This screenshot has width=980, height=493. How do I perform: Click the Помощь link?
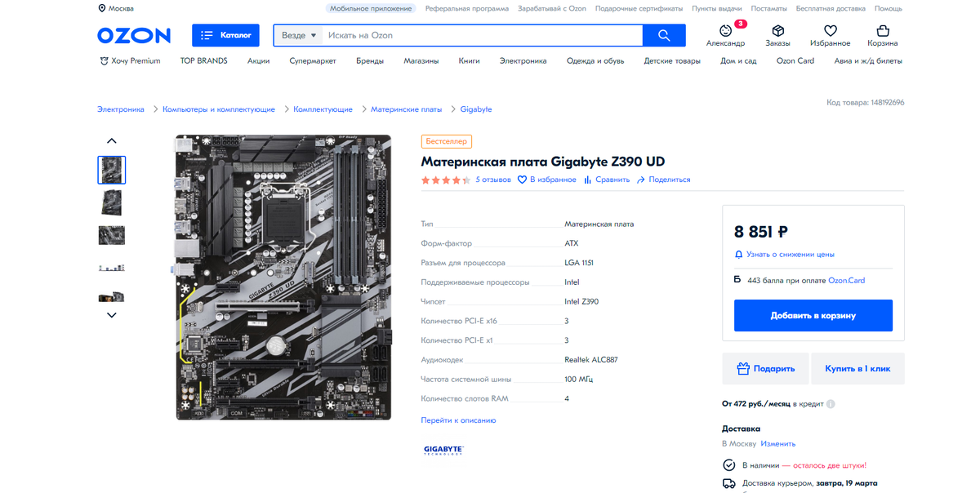pyautogui.click(x=889, y=8)
